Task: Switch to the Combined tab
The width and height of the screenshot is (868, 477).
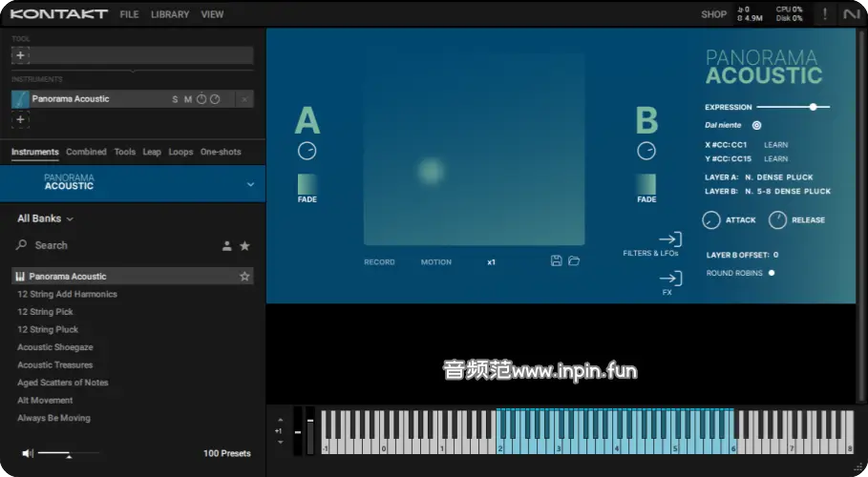Action: point(86,152)
